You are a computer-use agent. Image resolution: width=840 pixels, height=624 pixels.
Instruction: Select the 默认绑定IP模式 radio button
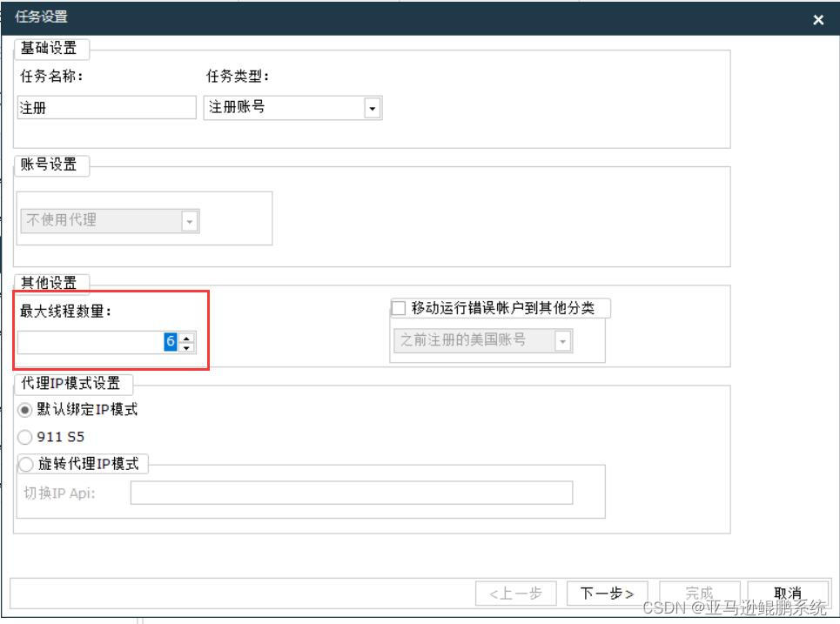[x=24, y=410]
